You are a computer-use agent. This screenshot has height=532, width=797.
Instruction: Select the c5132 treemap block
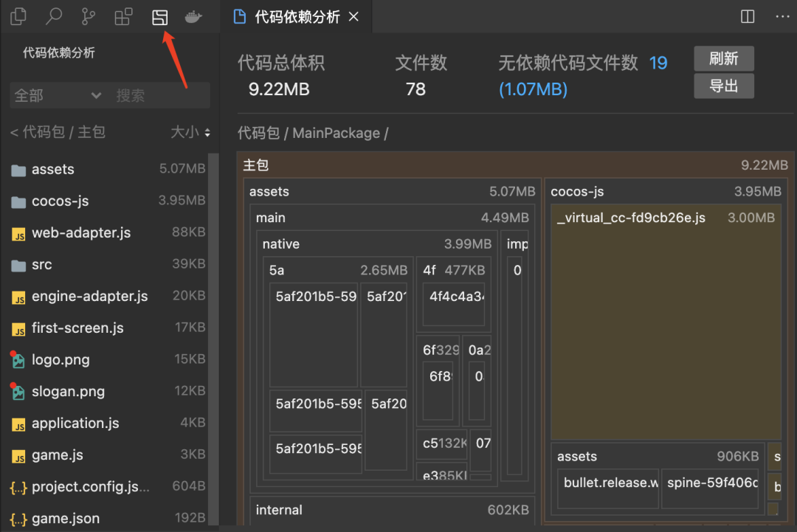[442, 444]
